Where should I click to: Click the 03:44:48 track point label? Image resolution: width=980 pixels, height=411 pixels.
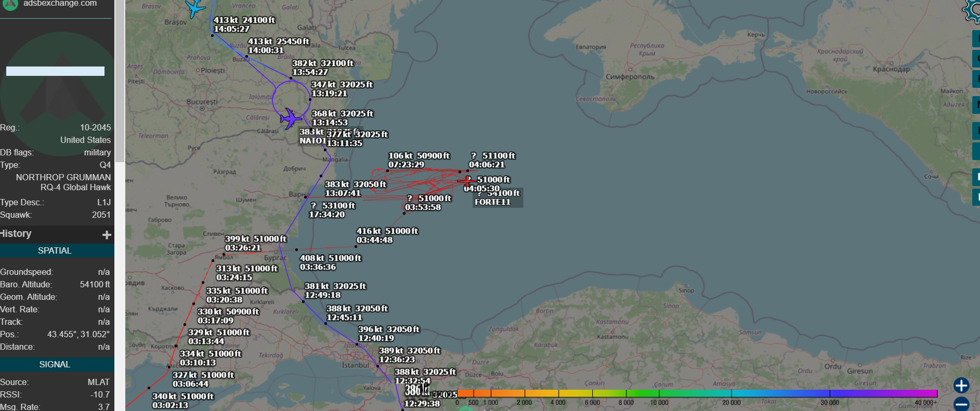click(374, 240)
